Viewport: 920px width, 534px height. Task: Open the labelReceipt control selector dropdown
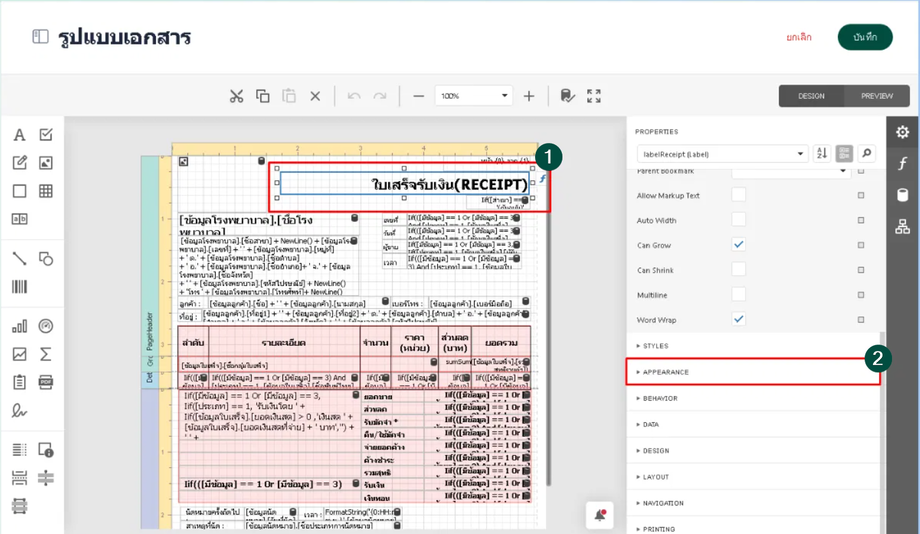pyautogui.click(x=801, y=154)
